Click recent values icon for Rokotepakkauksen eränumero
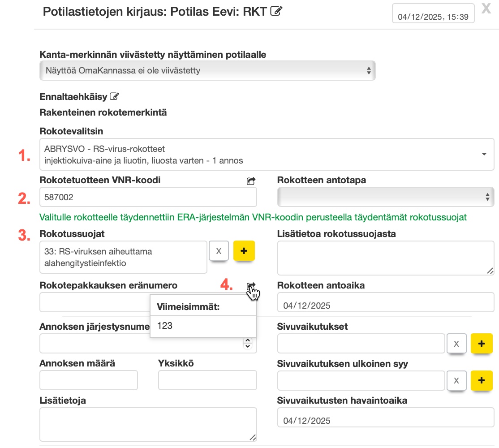 pyautogui.click(x=251, y=287)
